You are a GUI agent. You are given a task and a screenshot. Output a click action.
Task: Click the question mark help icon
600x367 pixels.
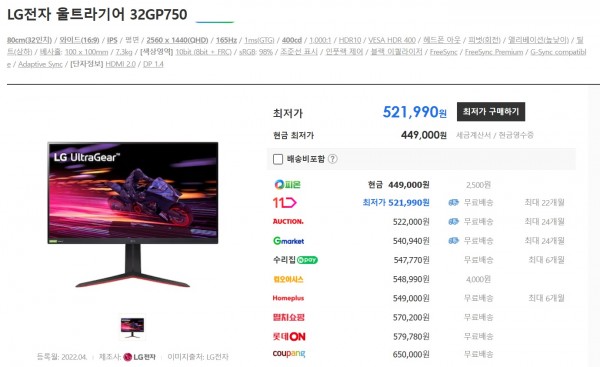point(333,159)
